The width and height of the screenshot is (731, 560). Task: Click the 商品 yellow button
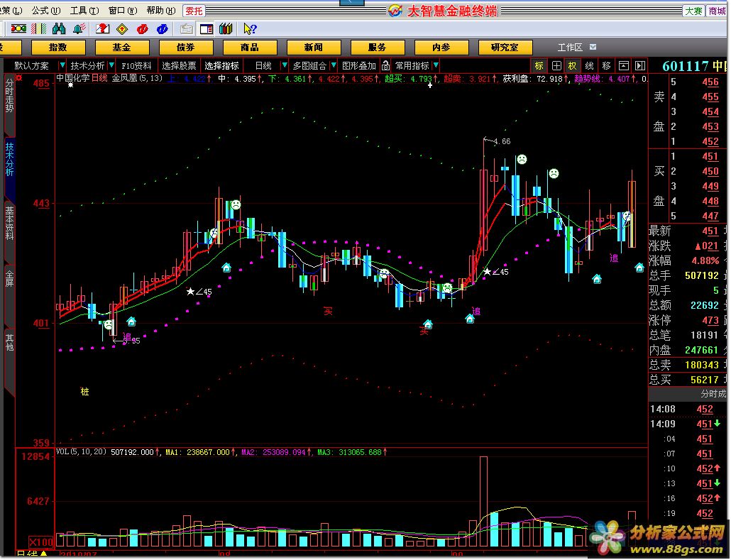tap(250, 47)
